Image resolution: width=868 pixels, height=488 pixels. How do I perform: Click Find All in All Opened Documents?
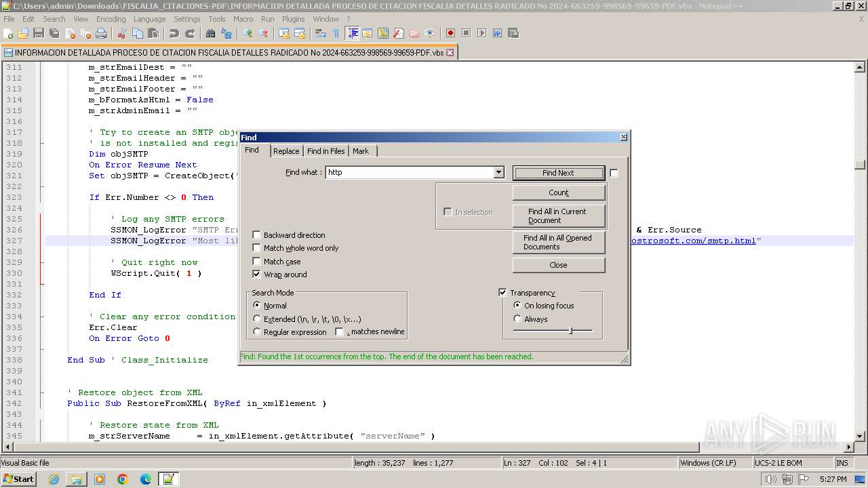coord(558,242)
